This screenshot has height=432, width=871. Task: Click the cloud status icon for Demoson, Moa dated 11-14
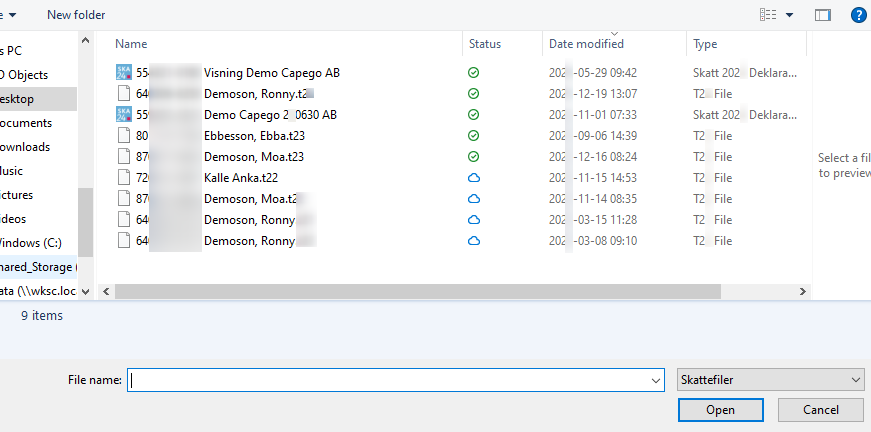click(474, 199)
